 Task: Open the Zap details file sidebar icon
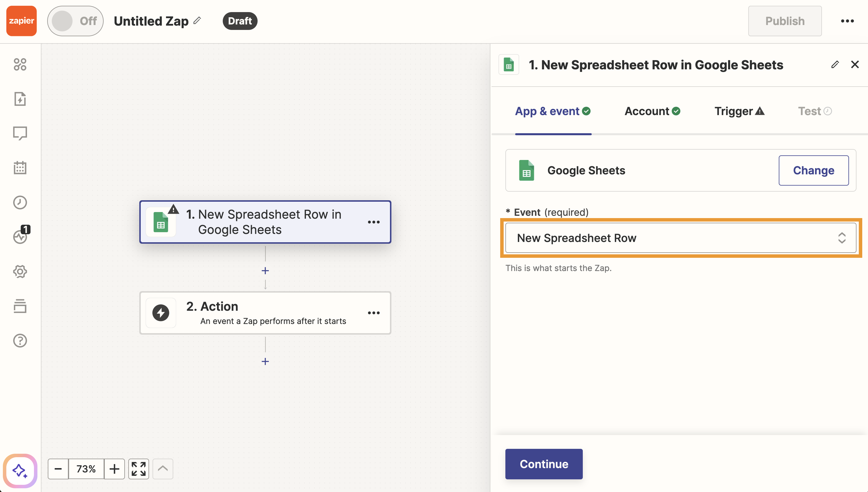coord(20,99)
